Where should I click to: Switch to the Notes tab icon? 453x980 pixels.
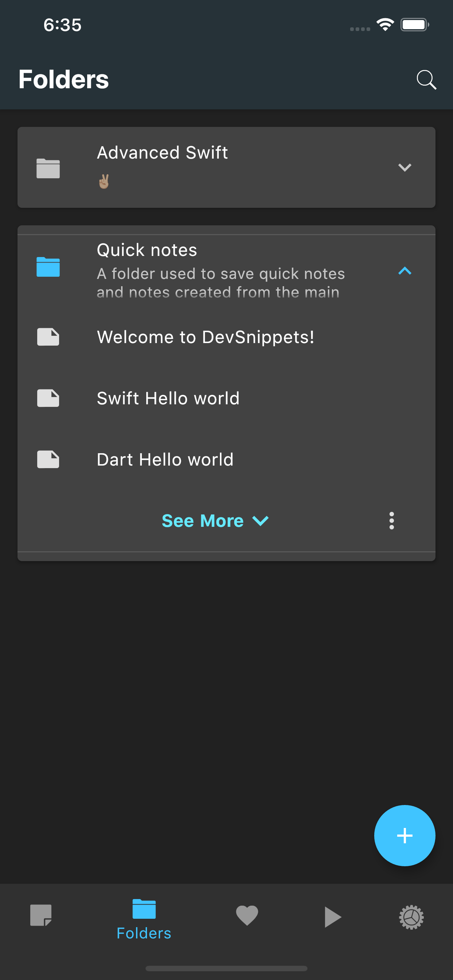(41, 915)
